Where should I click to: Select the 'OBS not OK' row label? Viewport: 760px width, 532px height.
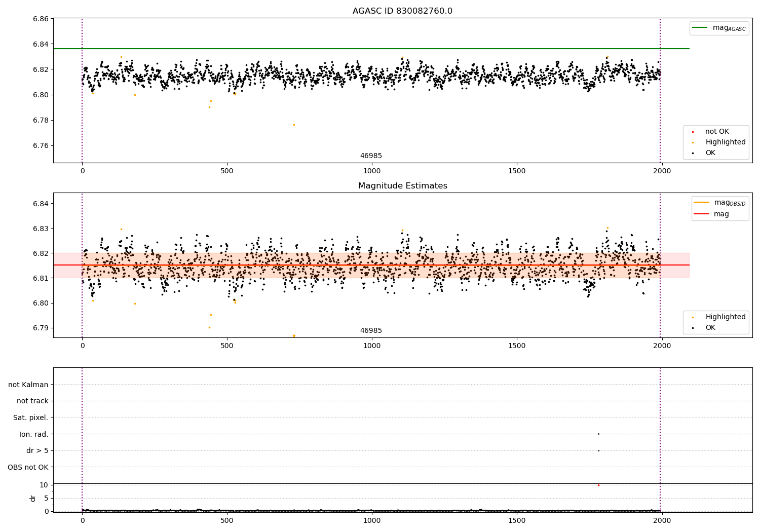pyautogui.click(x=28, y=467)
